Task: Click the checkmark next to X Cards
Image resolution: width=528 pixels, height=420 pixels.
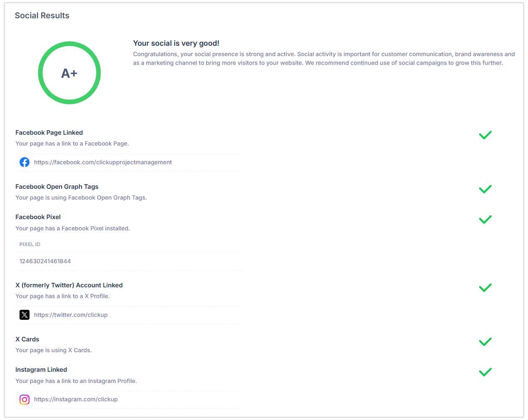Action: coord(485,341)
